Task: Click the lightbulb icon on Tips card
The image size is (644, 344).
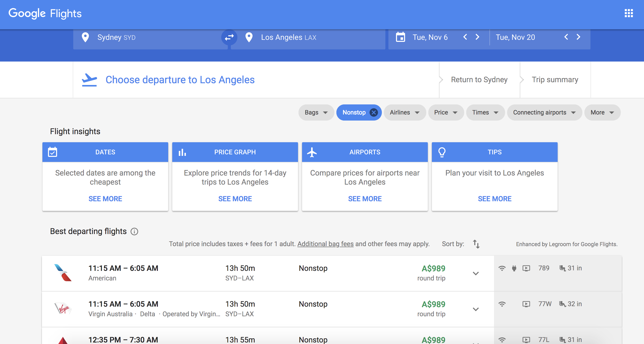Action: tap(442, 152)
